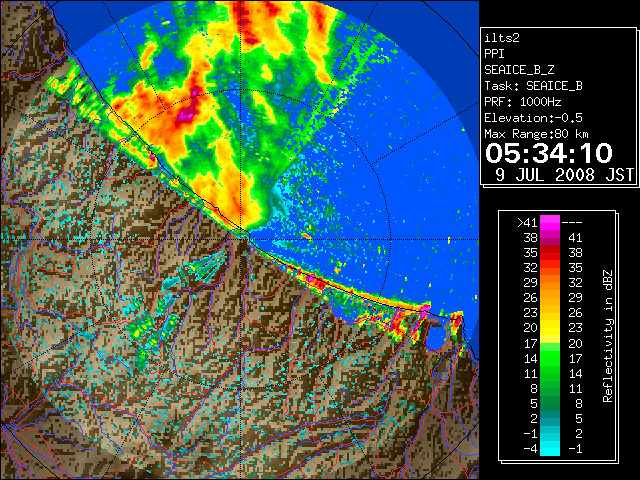Click the Max Range:80 km text

(536, 134)
